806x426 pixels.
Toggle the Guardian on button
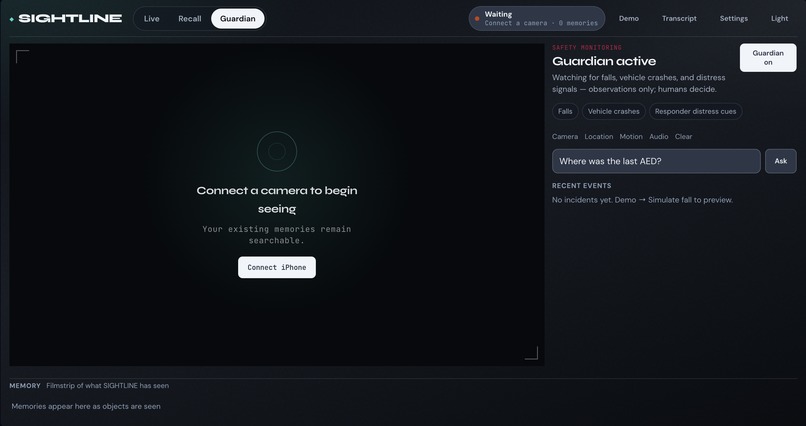(x=768, y=58)
